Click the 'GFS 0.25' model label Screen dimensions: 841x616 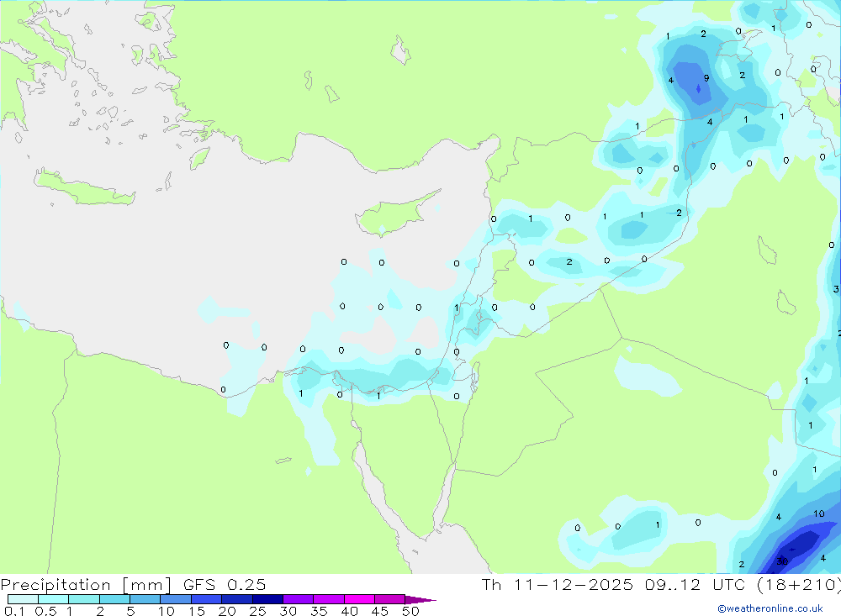225,585
